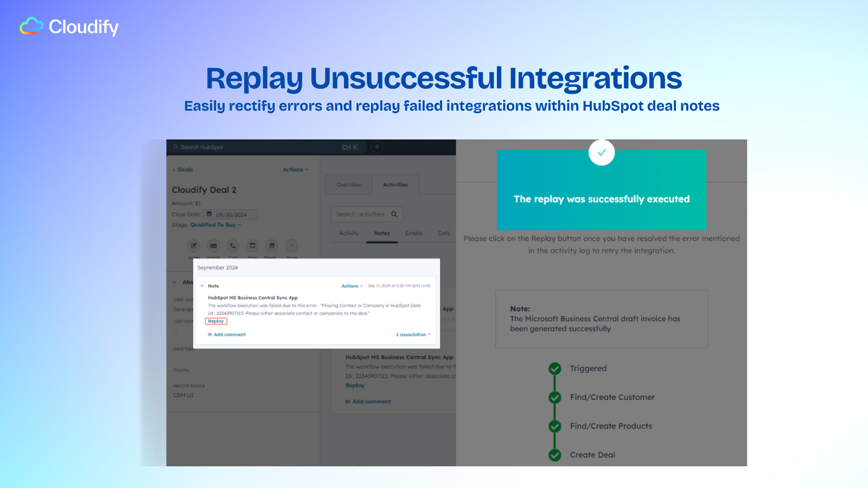Click the search activities magnifier icon
Viewport: 868px width, 488px height.
tap(394, 214)
